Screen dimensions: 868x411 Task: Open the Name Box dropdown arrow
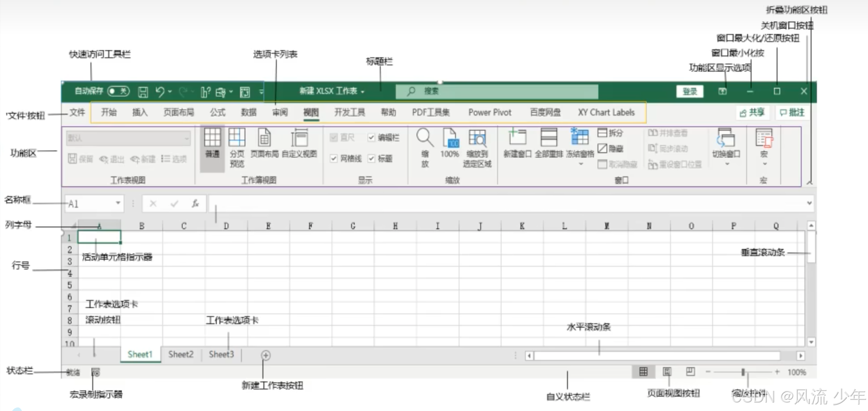tap(117, 203)
